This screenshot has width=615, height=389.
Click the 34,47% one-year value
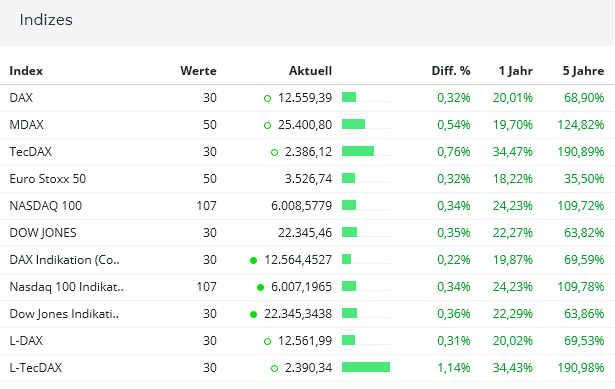(513, 152)
